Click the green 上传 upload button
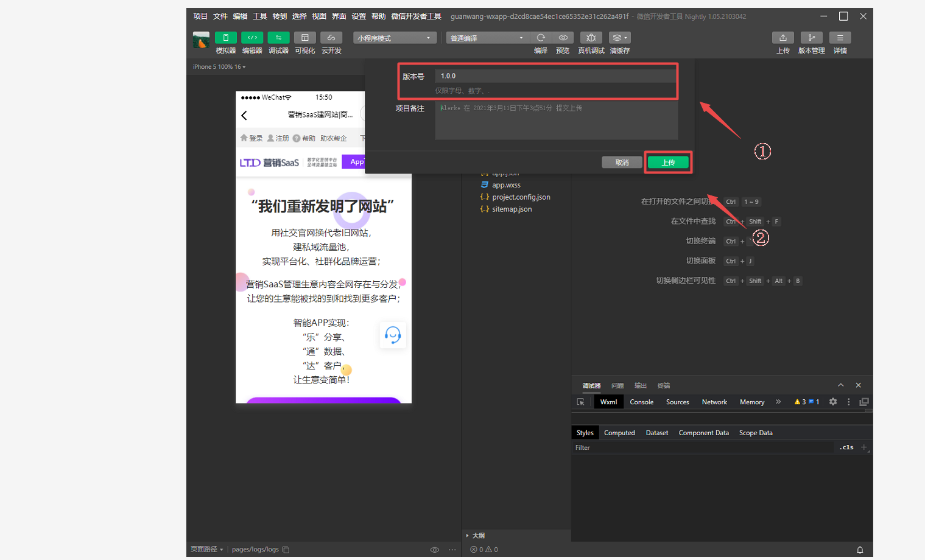This screenshot has height=560, width=925. pyautogui.click(x=668, y=163)
